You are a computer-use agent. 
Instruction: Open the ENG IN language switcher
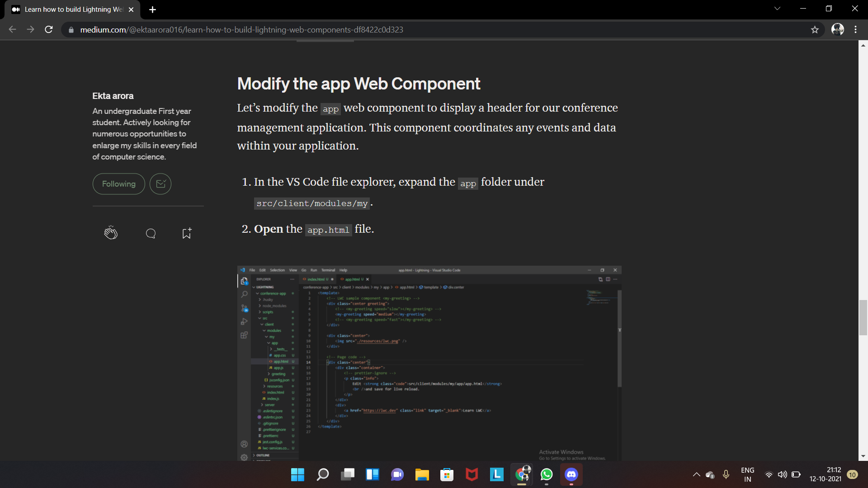[747, 474]
